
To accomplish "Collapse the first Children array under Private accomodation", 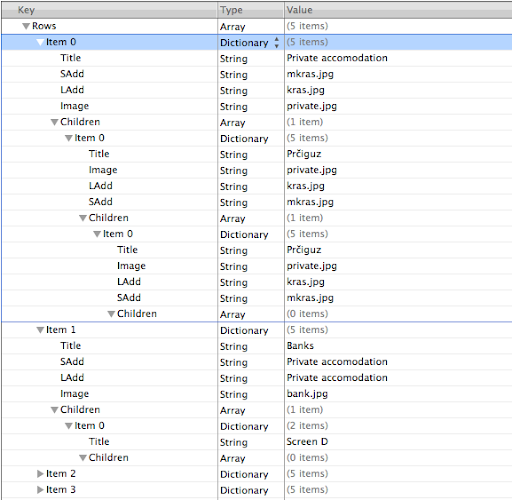I will pyautogui.click(x=54, y=122).
